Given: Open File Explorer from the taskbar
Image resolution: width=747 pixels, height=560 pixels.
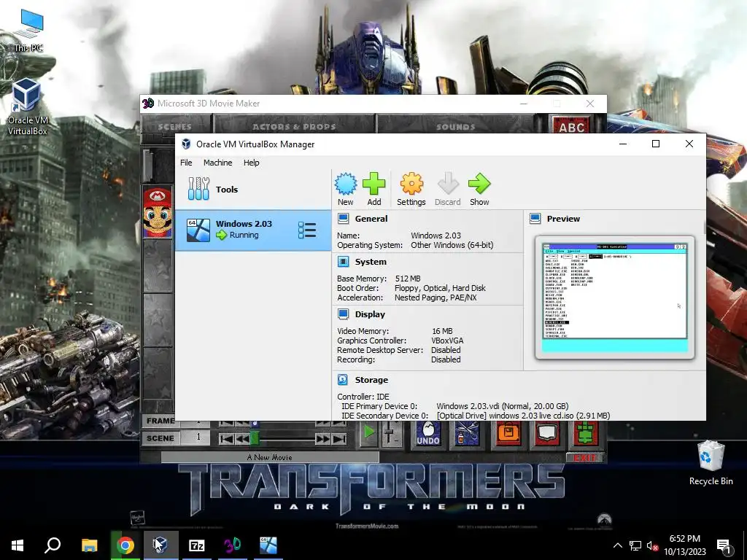Looking at the screenshot, I should 89,545.
